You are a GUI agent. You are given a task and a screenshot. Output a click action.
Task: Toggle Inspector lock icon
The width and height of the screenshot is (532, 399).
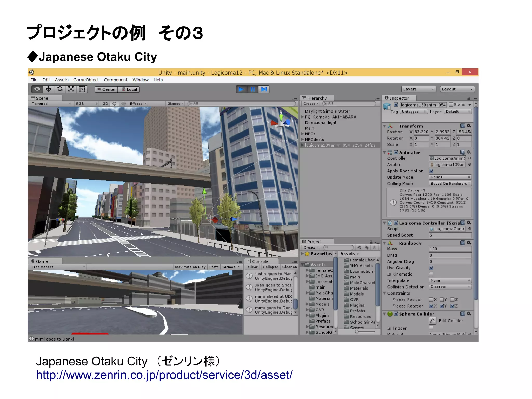469,99
